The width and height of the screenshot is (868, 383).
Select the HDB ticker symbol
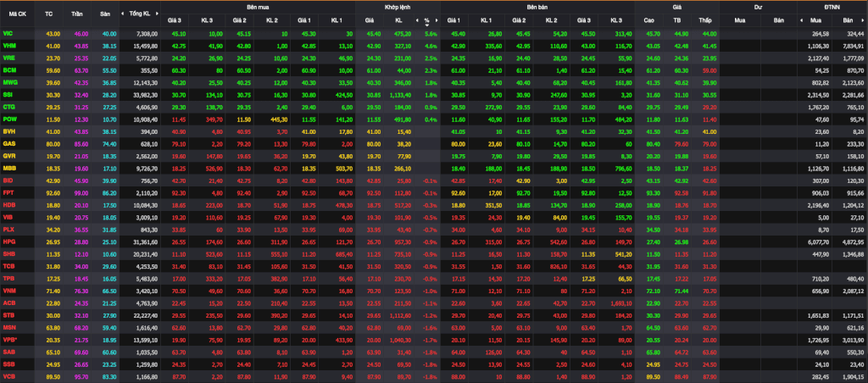8,204
